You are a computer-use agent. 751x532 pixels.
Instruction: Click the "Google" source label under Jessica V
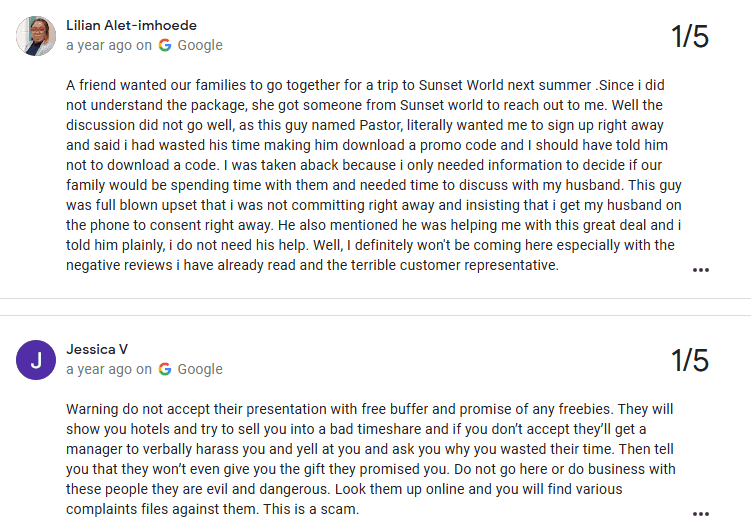click(x=200, y=369)
